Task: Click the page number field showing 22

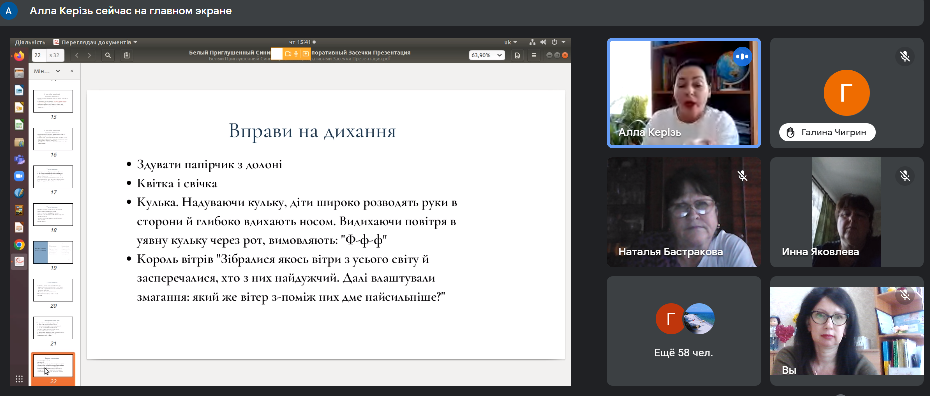Action: (39, 55)
